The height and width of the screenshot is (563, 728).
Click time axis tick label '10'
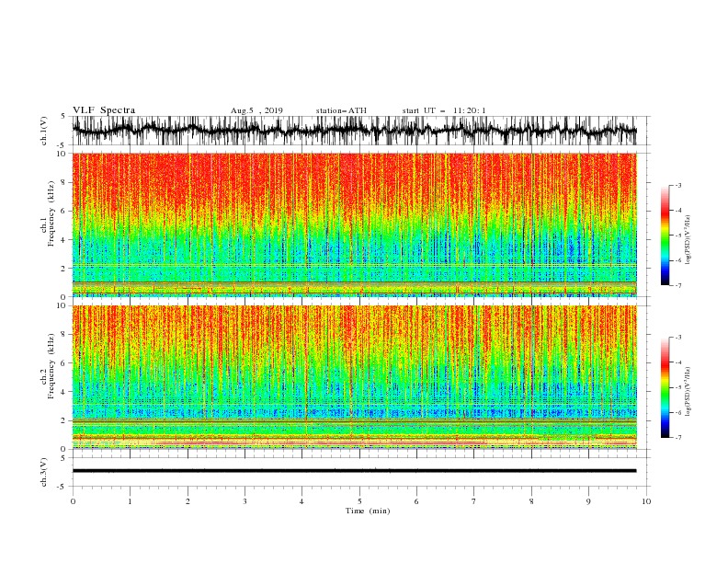[646, 501]
